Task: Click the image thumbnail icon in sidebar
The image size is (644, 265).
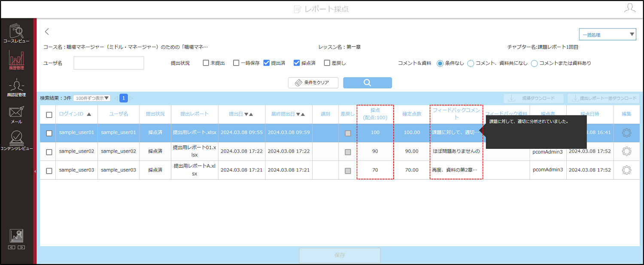Action: click(x=16, y=236)
